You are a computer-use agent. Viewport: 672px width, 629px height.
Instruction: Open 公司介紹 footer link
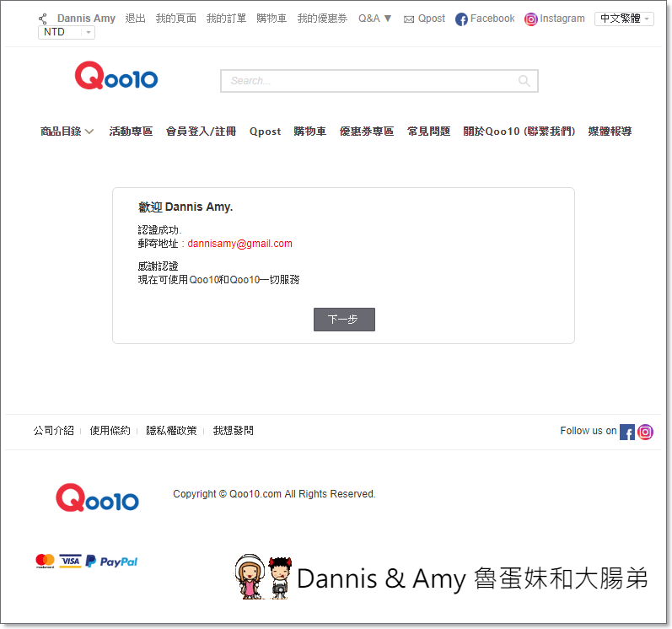(54, 430)
